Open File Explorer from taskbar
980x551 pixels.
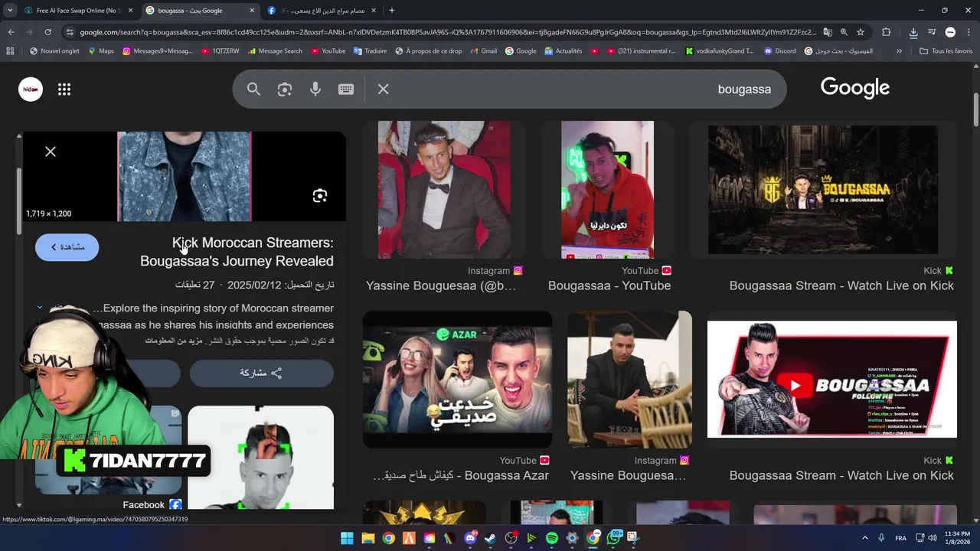click(x=367, y=538)
